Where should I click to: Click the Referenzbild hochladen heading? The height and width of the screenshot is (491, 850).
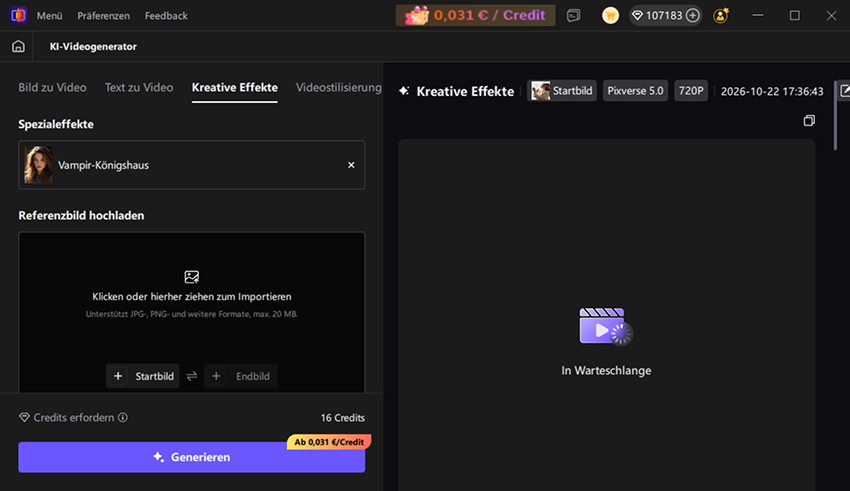[81, 215]
